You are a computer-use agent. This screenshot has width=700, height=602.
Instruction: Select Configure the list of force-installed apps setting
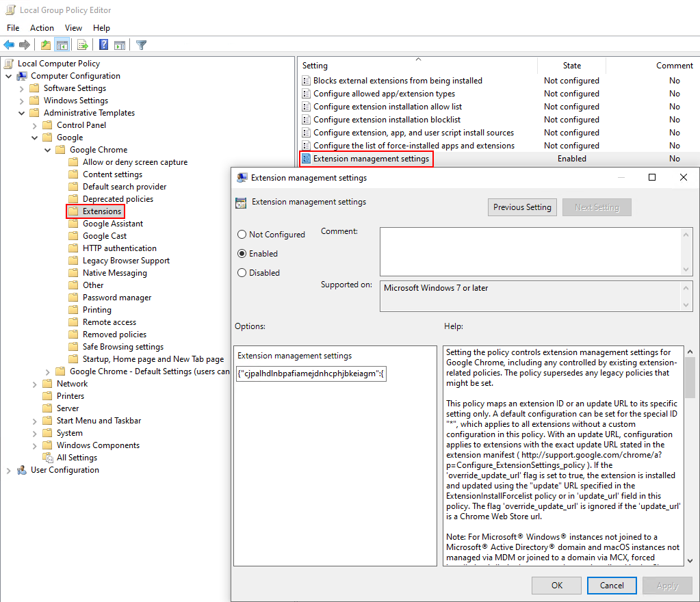tap(414, 146)
